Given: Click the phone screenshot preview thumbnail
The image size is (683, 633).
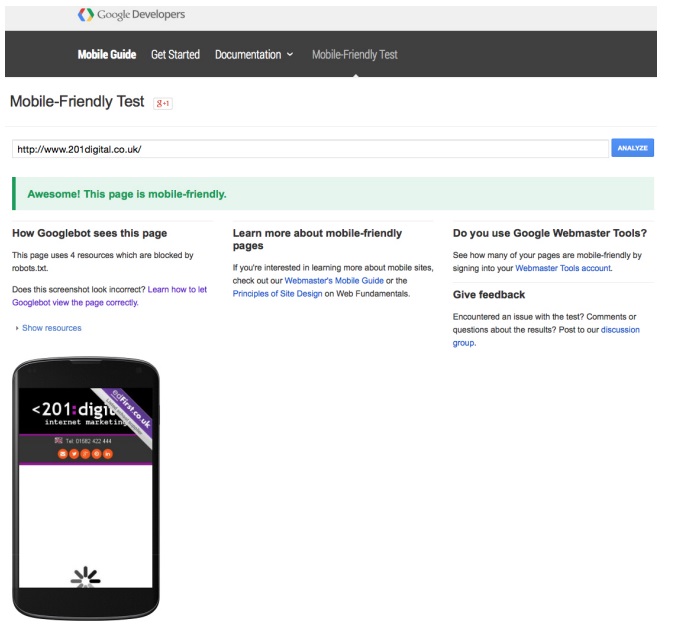Looking at the screenshot, I should (86, 488).
